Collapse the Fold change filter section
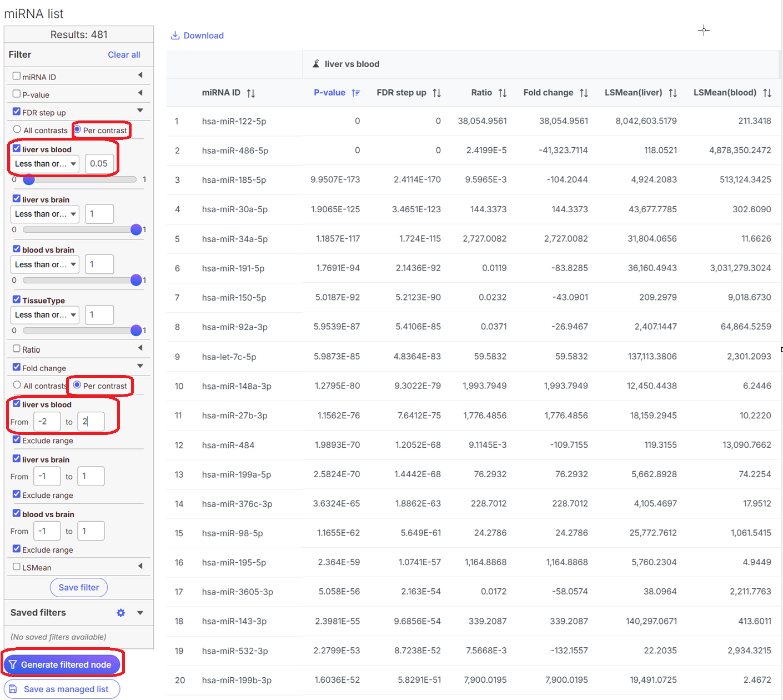The image size is (783, 700). click(x=140, y=366)
